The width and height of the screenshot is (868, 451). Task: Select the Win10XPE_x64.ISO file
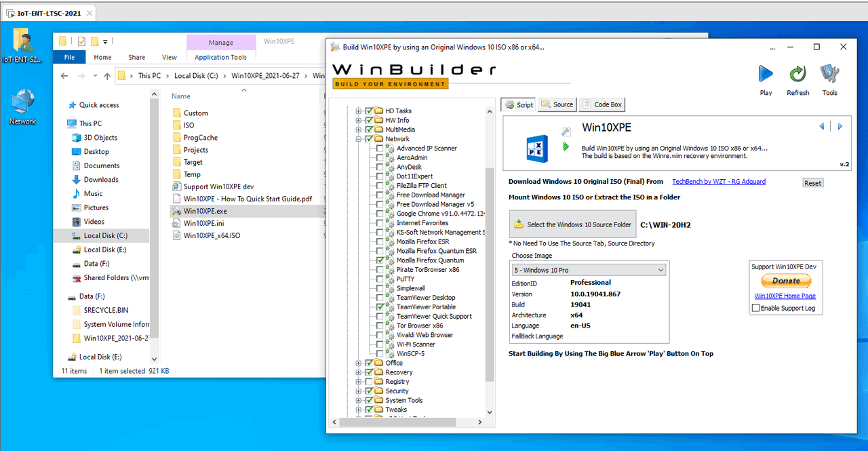click(x=212, y=235)
